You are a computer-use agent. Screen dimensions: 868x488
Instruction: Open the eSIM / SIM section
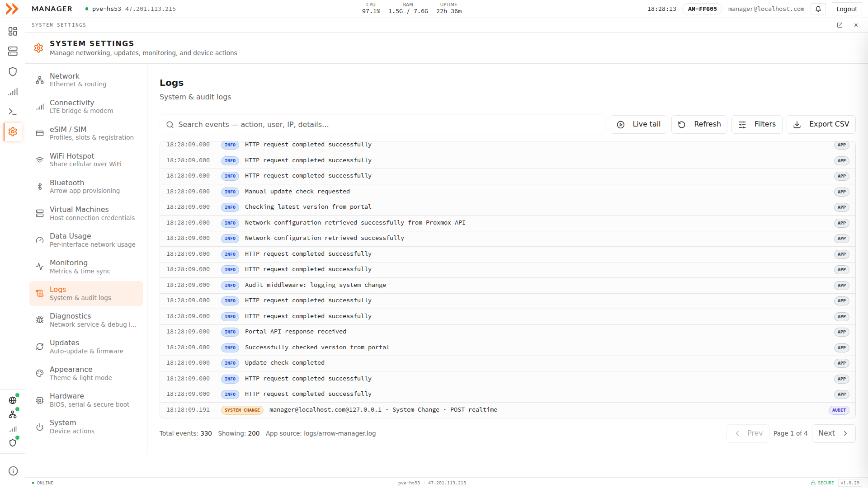(86, 133)
